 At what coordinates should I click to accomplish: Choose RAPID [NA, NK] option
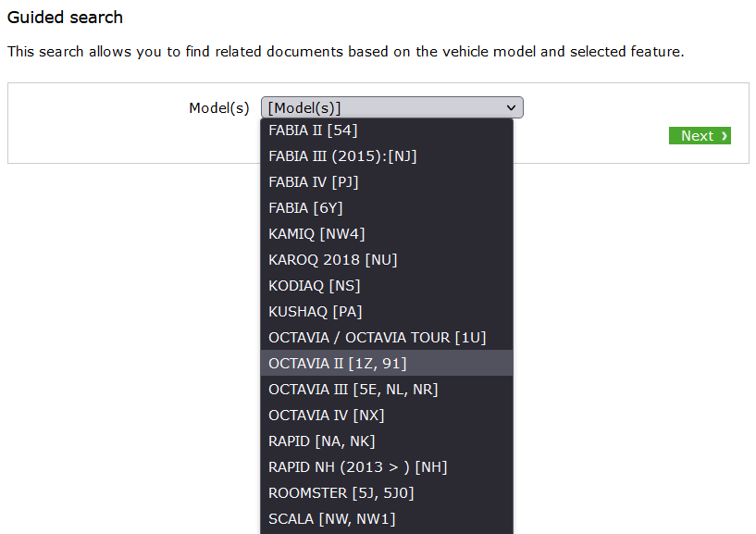coord(387,441)
